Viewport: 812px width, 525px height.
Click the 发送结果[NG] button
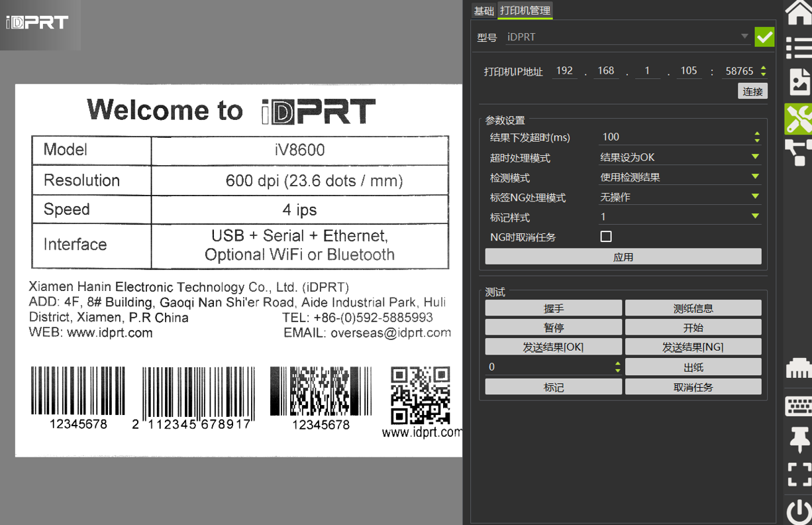pyautogui.click(x=693, y=347)
